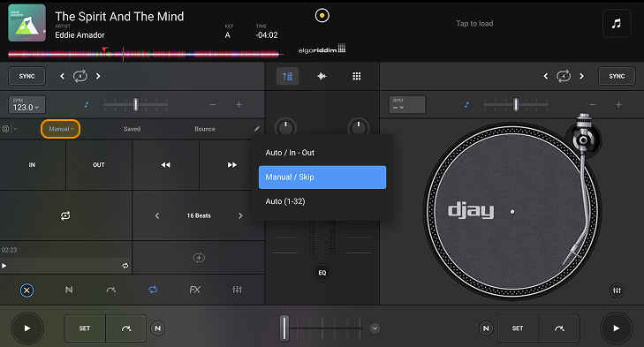Add a new saved loop
Image resolution: width=644 pixels, height=347 pixels.
pyautogui.click(x=199, y=258)
